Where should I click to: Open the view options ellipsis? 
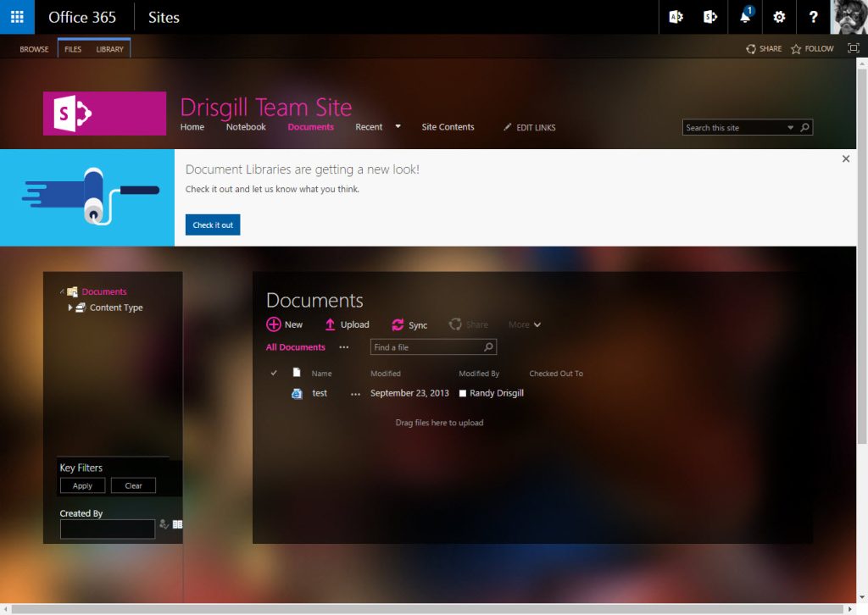pyautogui.click(x=344, y=347)
